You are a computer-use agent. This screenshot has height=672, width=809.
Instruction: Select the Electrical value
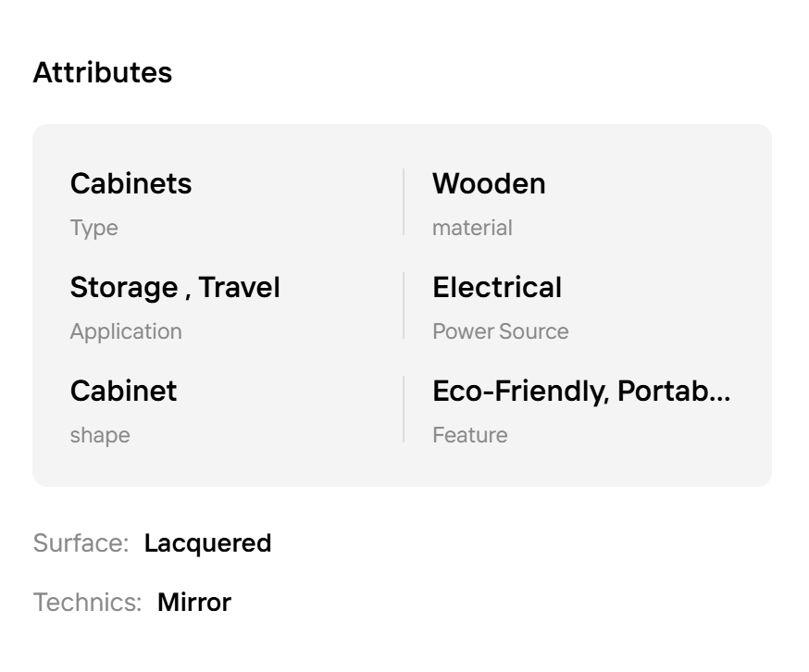click(497, 287)
